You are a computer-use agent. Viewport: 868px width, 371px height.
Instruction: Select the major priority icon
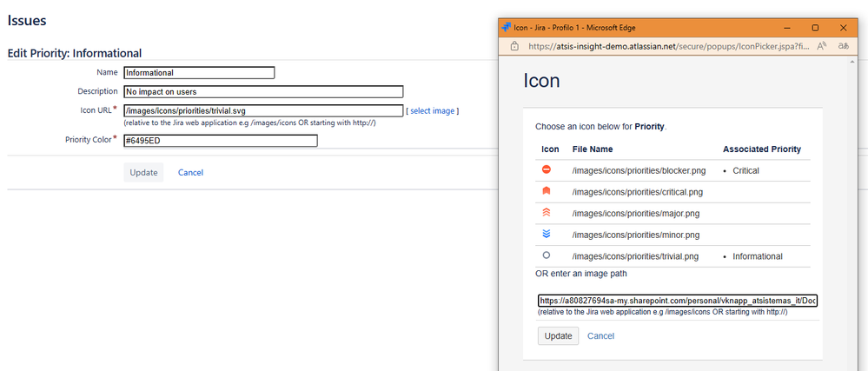[x=547, y=213]
